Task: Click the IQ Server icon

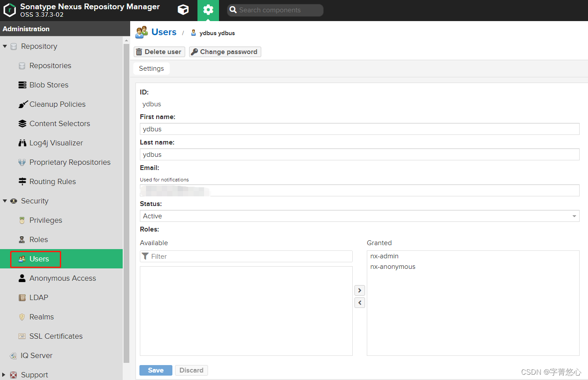Action: tap(14, 356)
